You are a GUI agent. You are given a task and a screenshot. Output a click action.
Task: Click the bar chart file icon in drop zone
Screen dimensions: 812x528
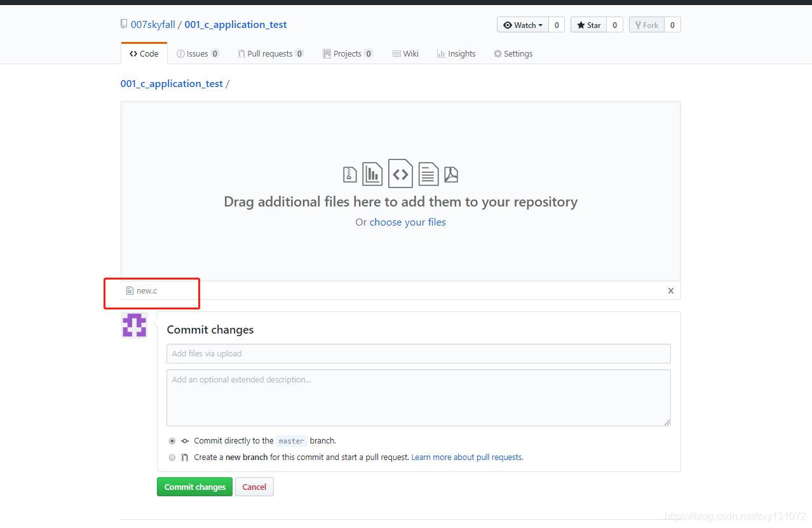[372, 173]
